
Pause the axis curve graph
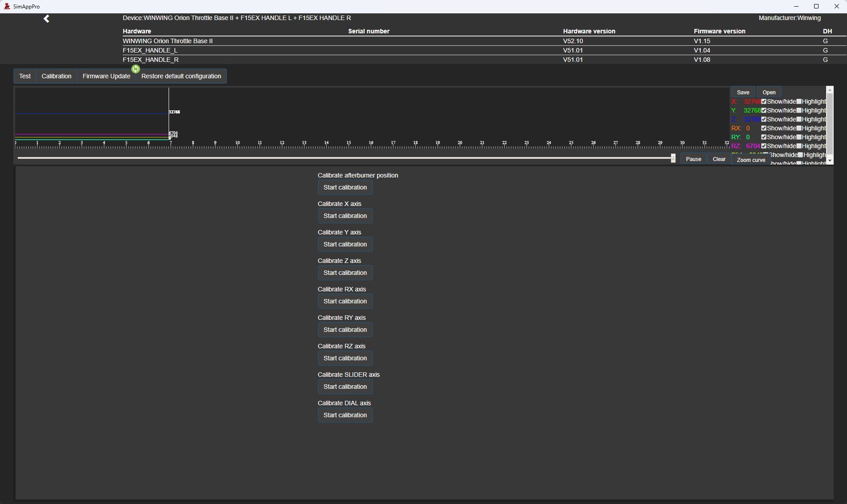[694, 159]
